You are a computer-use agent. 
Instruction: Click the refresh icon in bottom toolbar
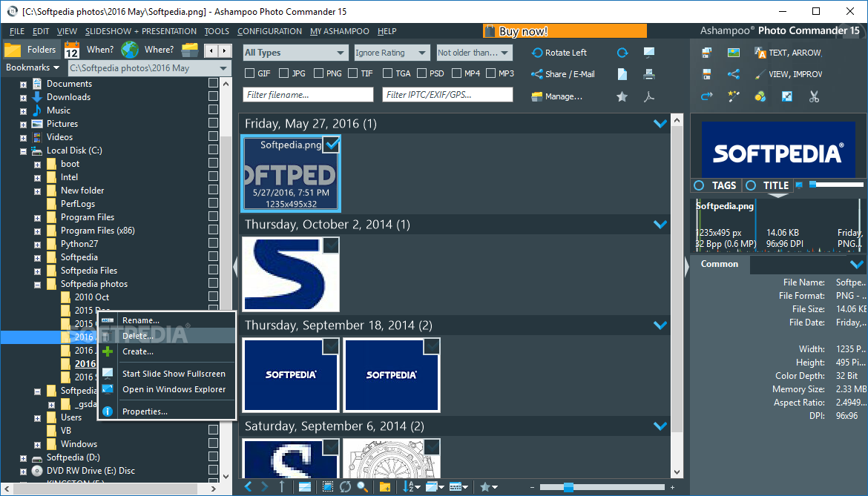click(346, 486)
